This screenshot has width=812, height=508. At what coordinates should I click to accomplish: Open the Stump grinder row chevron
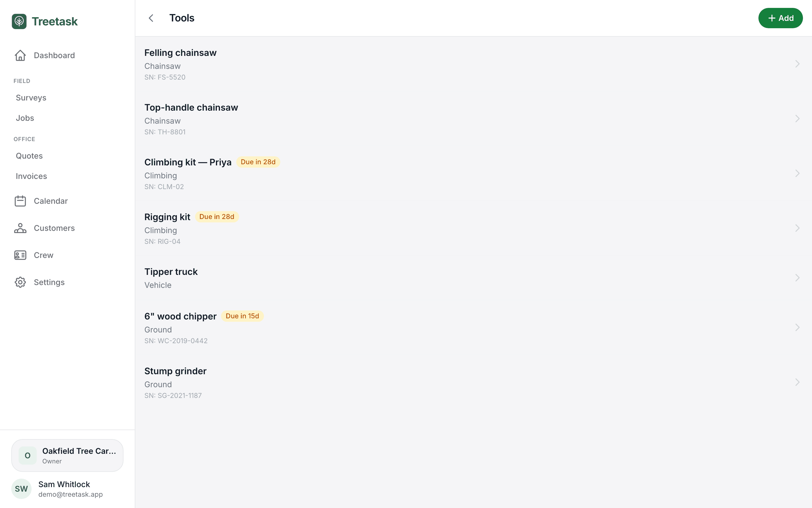tap(797, 382)
